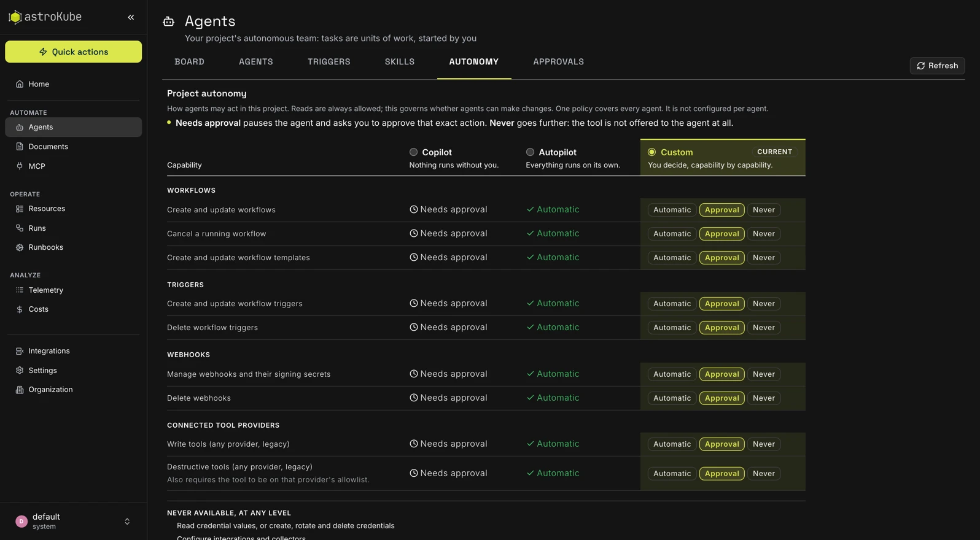Click 'CONNECTED TOOL PROVIDERS' section heading
Image resolution: width=980 pixels, height=540 pixels.
click(x=223, y=425)
